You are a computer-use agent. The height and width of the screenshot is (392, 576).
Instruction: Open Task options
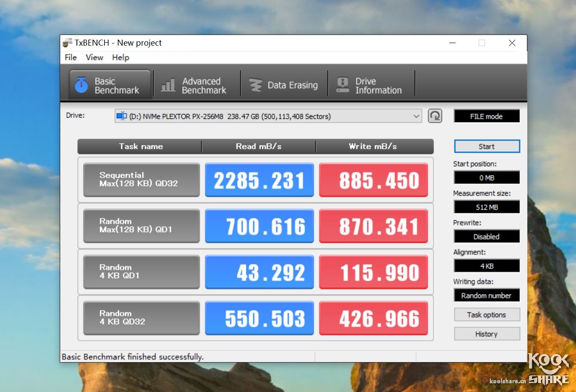pyautogui.click(x=487, y=315)
